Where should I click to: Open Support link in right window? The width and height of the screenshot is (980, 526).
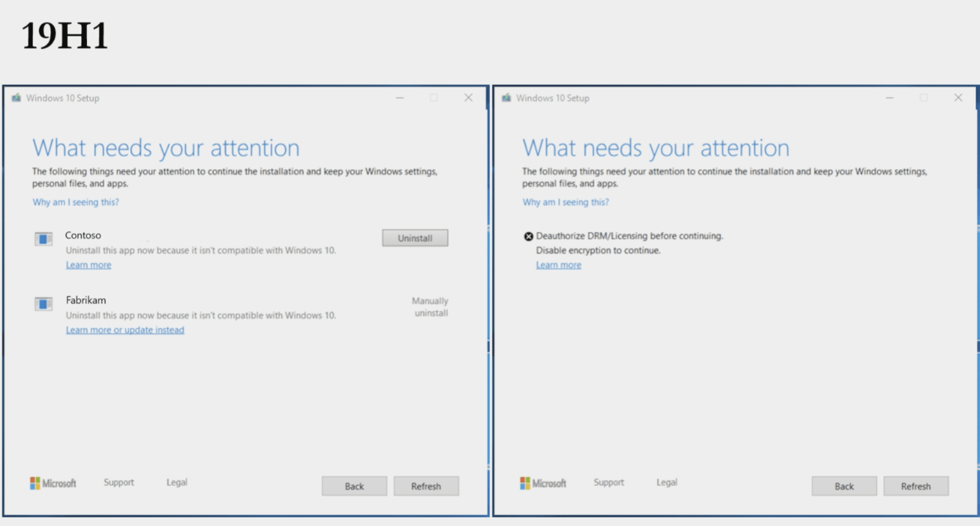(609, 482)
